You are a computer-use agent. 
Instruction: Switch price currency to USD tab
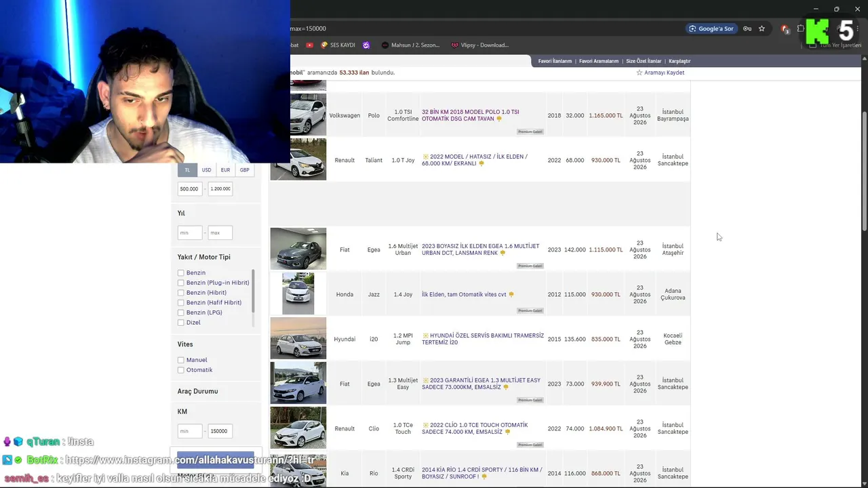pos(206,170)
